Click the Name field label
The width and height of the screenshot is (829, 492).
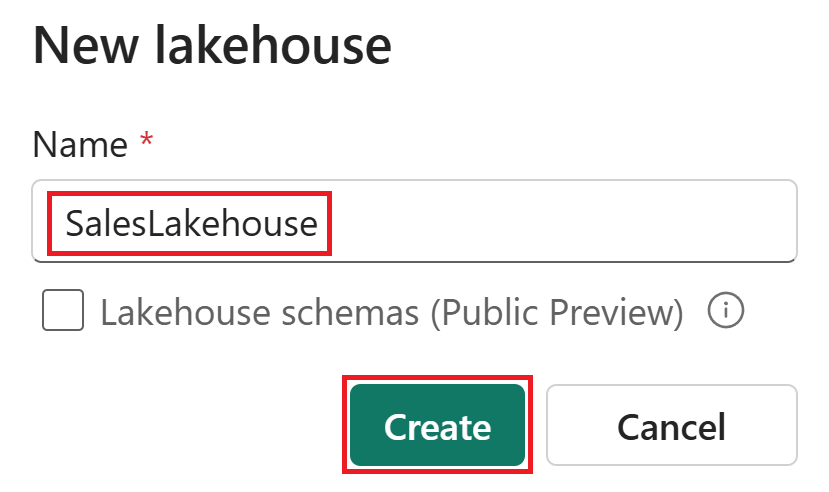(80, 145)
